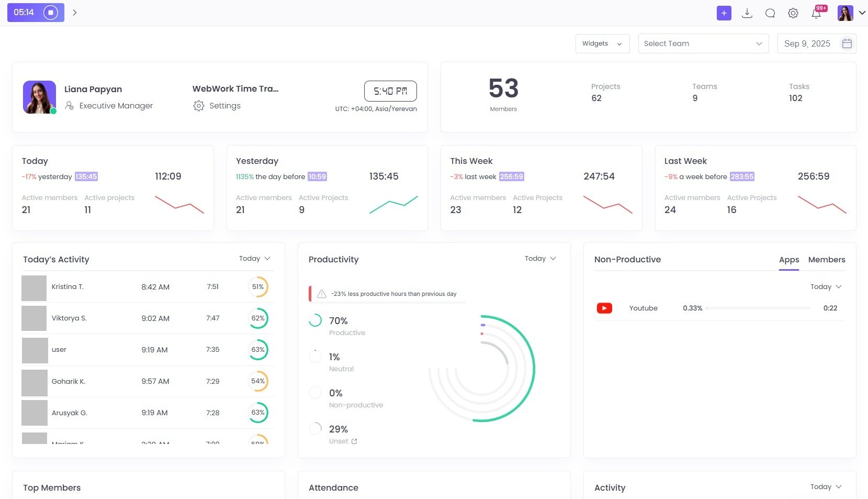Image resolution: width=868 pixels, height=499 pixels.
Task: Expand the timer sidebar with the arrow chevron
Action: point(75,12)
